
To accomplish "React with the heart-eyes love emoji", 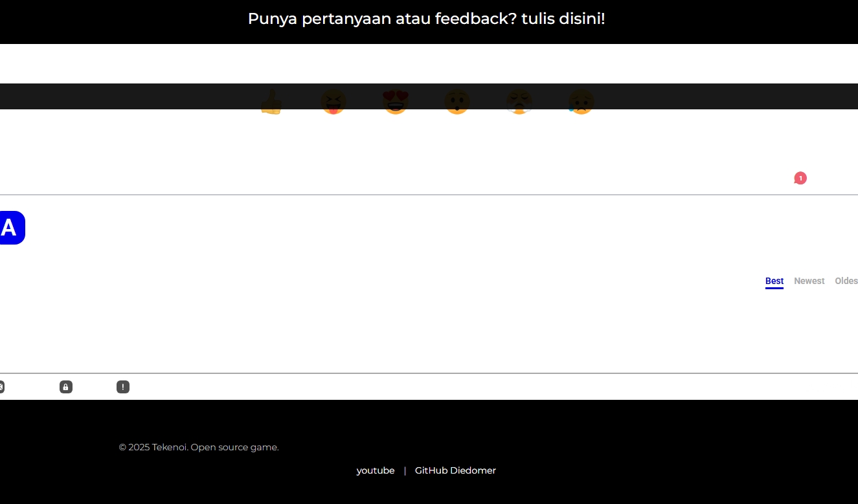I will pyautogui.click(x=395, y=102).
